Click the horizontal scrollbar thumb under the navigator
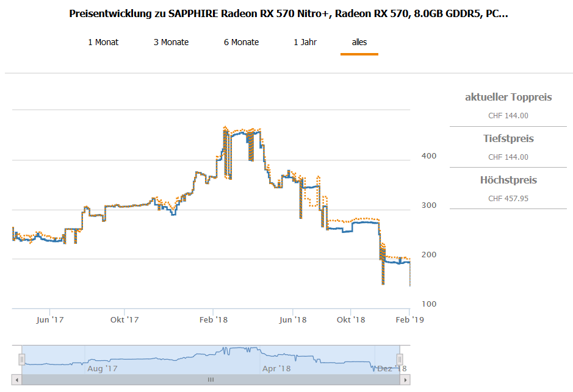Screen dimensions: 573x392 click(x=211, y=380)
